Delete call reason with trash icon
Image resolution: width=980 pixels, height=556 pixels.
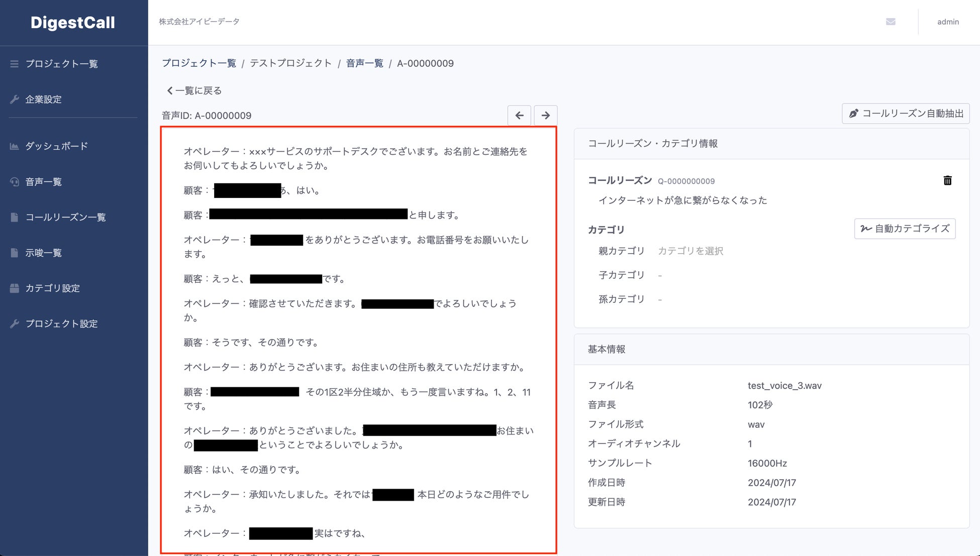tap(947, 181)
